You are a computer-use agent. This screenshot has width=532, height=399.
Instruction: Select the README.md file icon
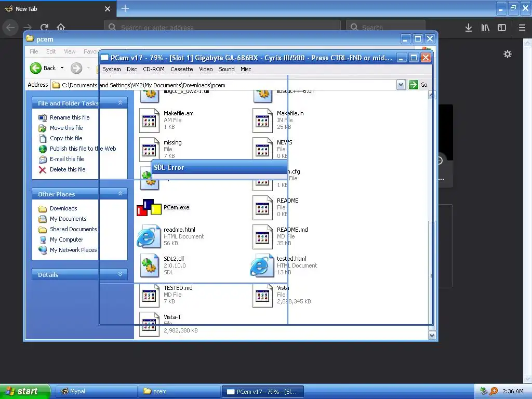262,237
